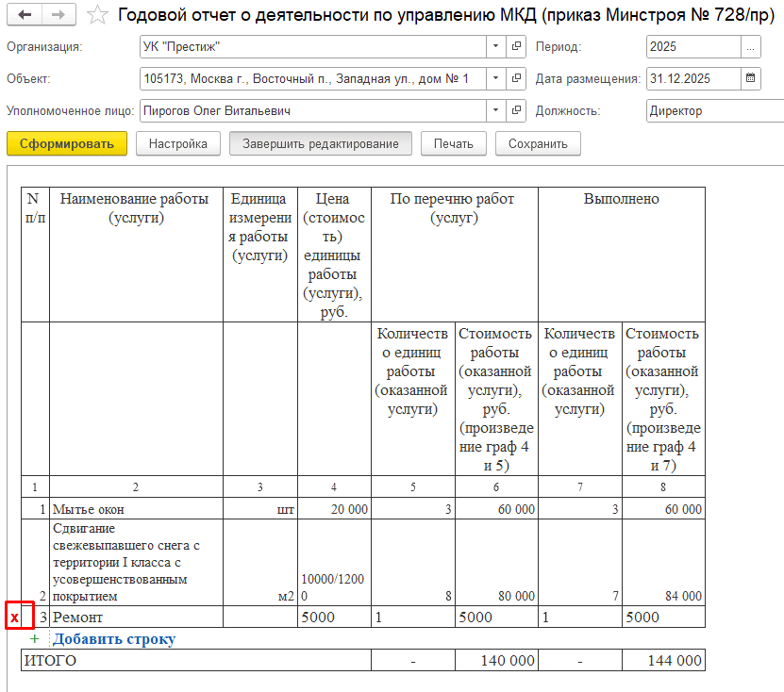Image resolution: width=784 pixels, height=692 pixels.
Task: Open Настройка settings
Action: click(x=178, y=144)
